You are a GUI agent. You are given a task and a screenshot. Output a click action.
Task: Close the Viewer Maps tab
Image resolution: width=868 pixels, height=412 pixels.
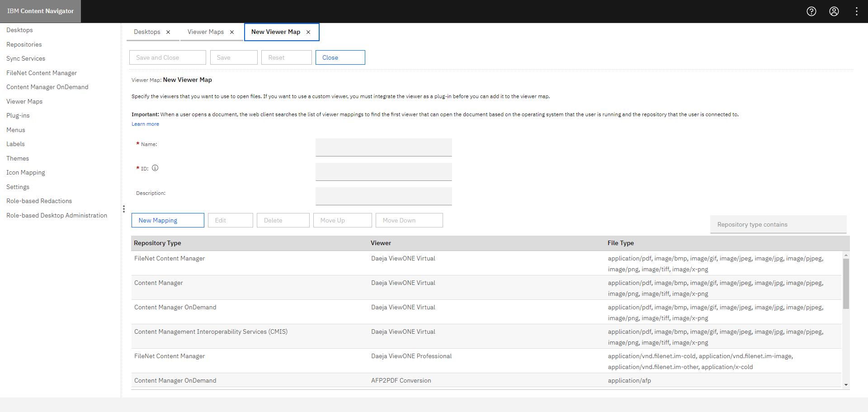[x=232, y=32]
